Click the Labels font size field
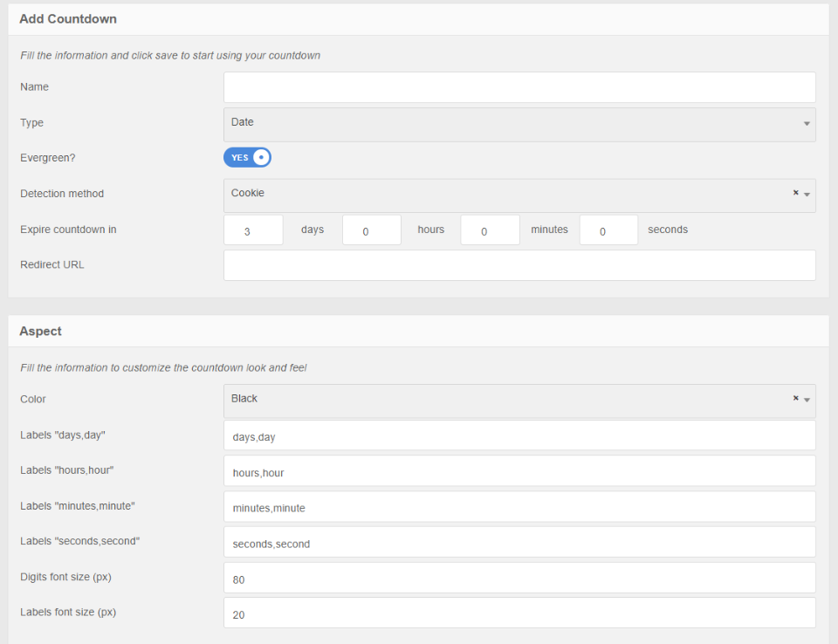Screen dimensions: 838x644 tap(519, 613)
